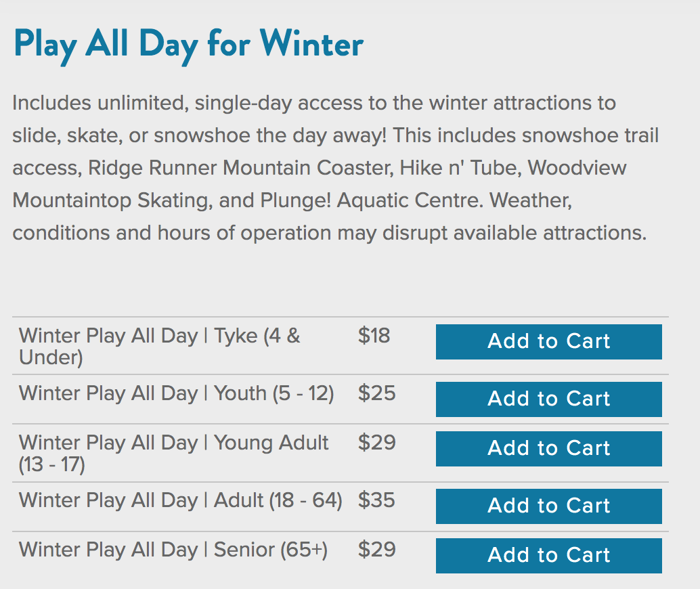Add the Tyke winter pass to cart
Viewport: 700px width, 589px height.
(548, 342)
